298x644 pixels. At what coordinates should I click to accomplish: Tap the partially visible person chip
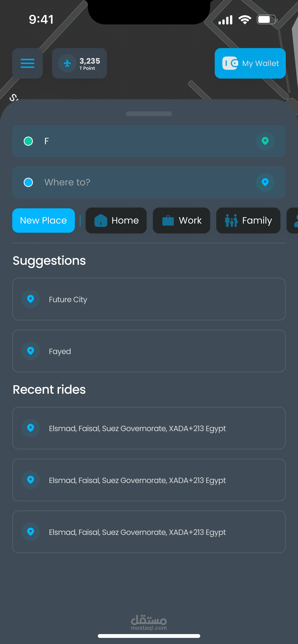(293, 221)
